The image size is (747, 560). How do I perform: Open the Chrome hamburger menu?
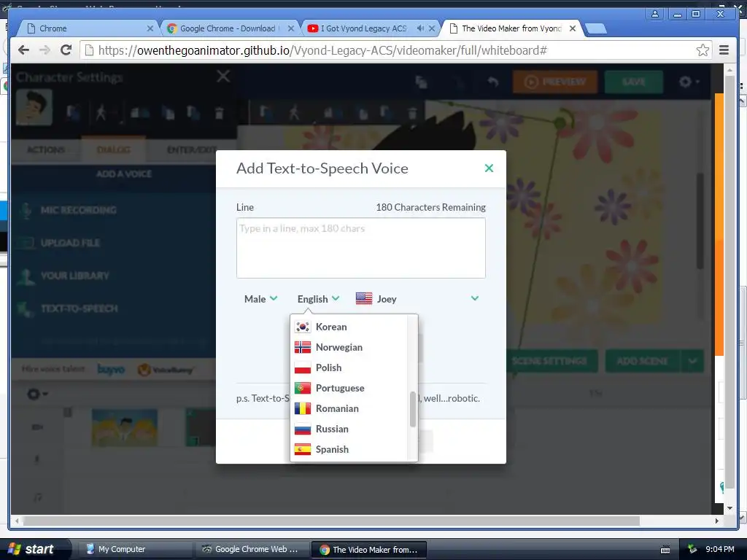pyautogui.click(x=724, y=50)
